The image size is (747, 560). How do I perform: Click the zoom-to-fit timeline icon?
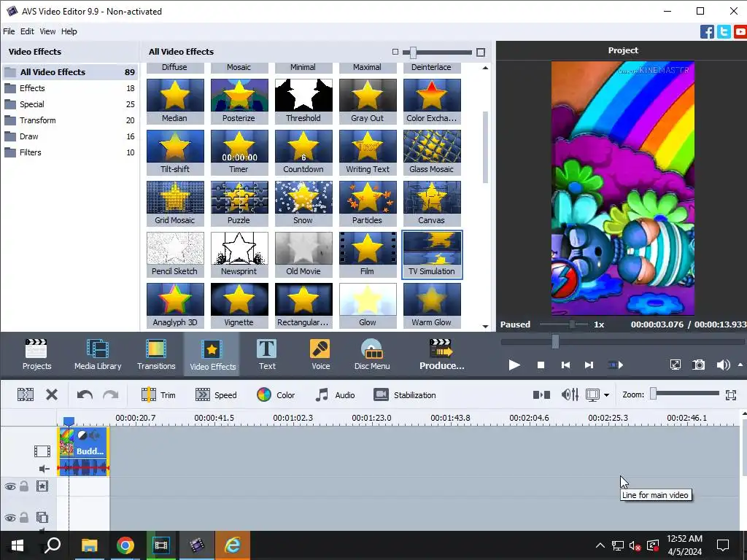pyautogui.click(x=731, y=394)
